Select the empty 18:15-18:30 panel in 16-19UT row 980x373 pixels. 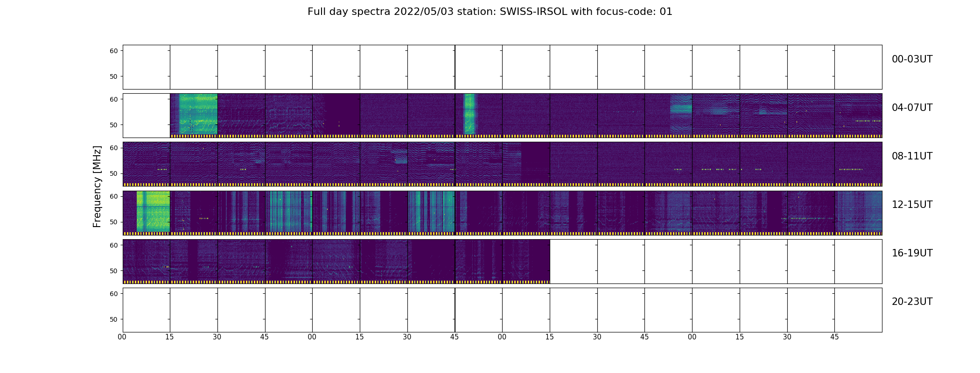(x=574, y=262)
